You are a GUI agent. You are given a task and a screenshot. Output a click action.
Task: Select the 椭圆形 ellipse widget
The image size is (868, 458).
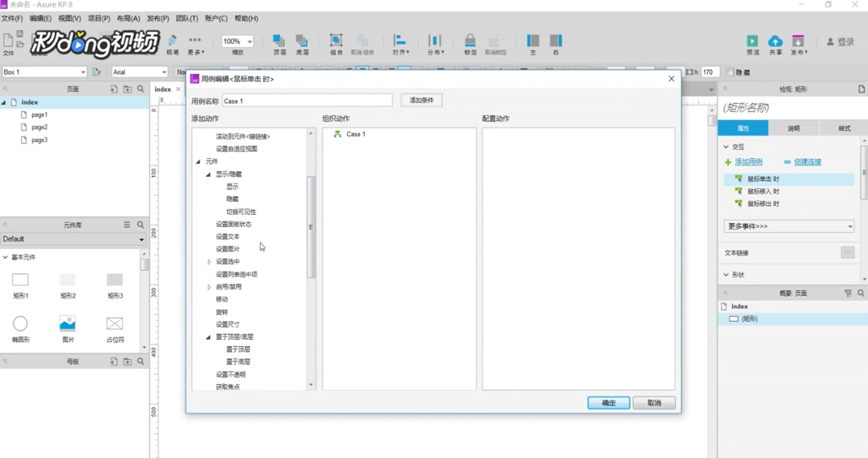[x=20, y=329]
